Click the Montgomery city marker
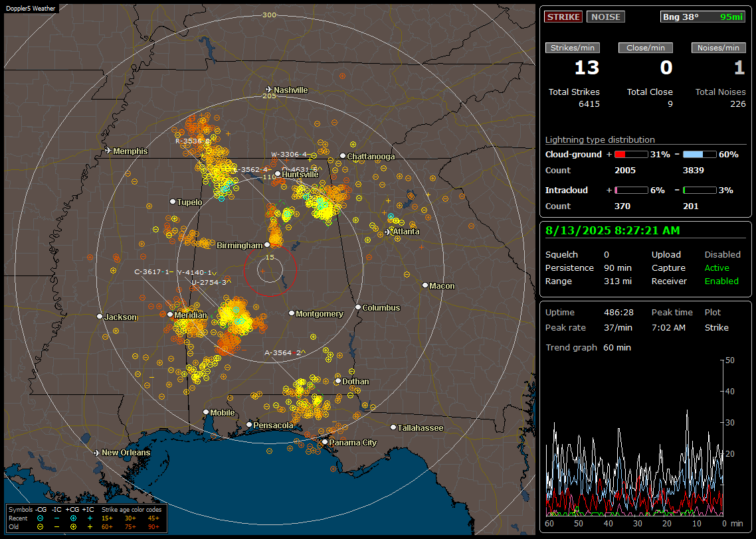The image size is (756, 539). coord(292,313)
